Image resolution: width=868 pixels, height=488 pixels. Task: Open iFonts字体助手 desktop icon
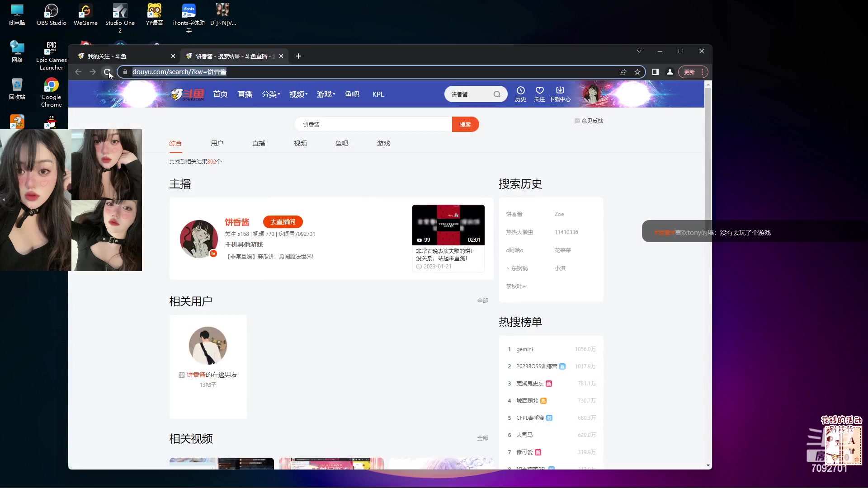[189, 18]
